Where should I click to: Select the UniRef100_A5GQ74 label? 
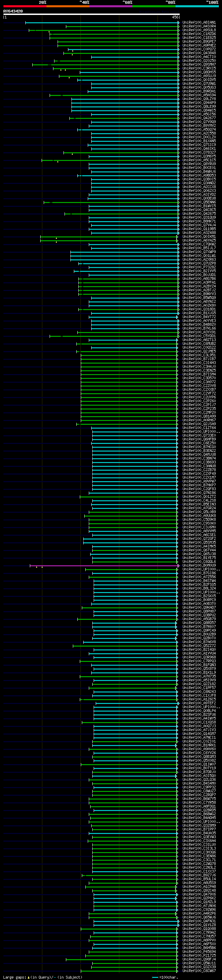pos(199,129)
